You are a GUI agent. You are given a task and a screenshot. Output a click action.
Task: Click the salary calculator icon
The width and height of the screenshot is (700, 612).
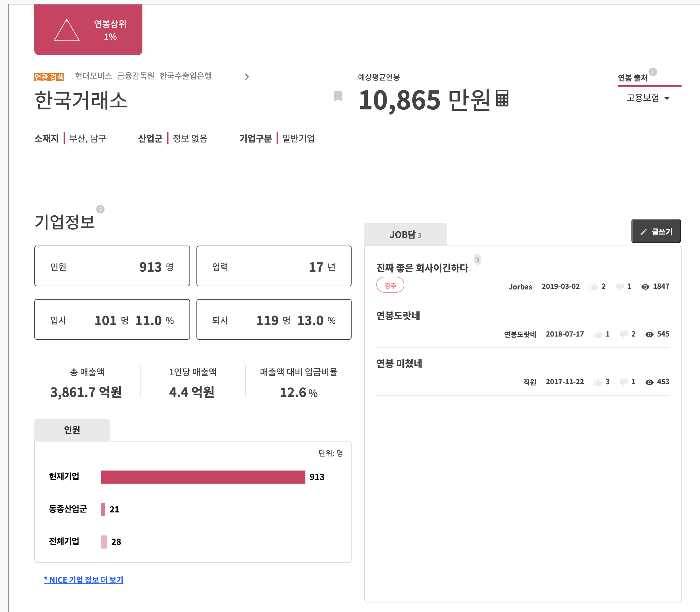[502, 98]
